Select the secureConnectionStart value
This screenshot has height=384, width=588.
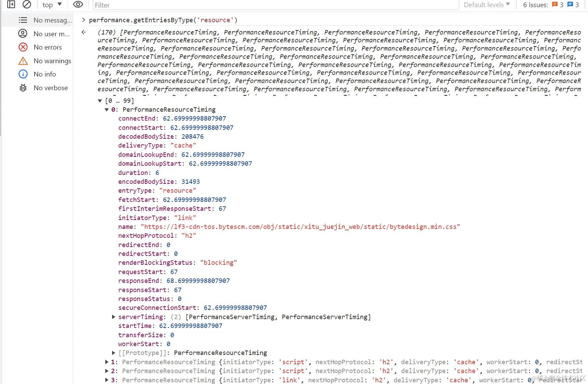click(x=235, y=307)
